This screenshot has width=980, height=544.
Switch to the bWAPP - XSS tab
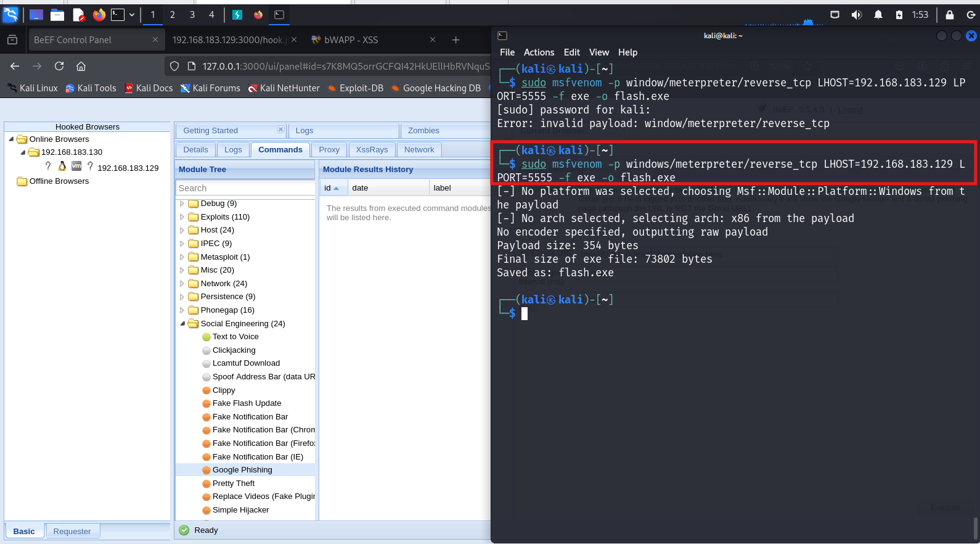point(374,39)
